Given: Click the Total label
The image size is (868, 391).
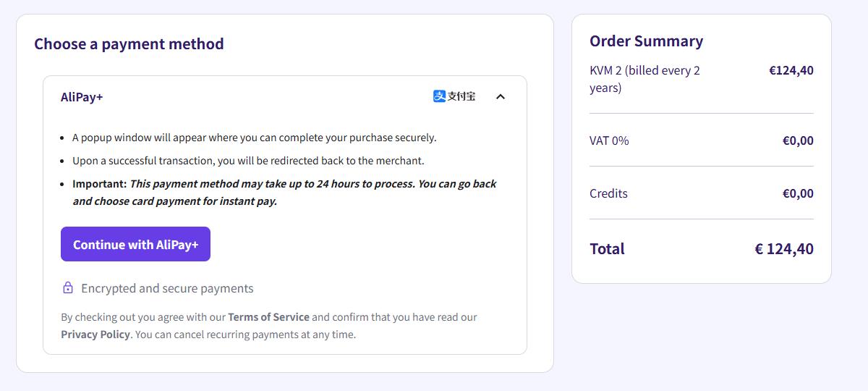Looking at the screenshot, I should click(x=607, y=249).
